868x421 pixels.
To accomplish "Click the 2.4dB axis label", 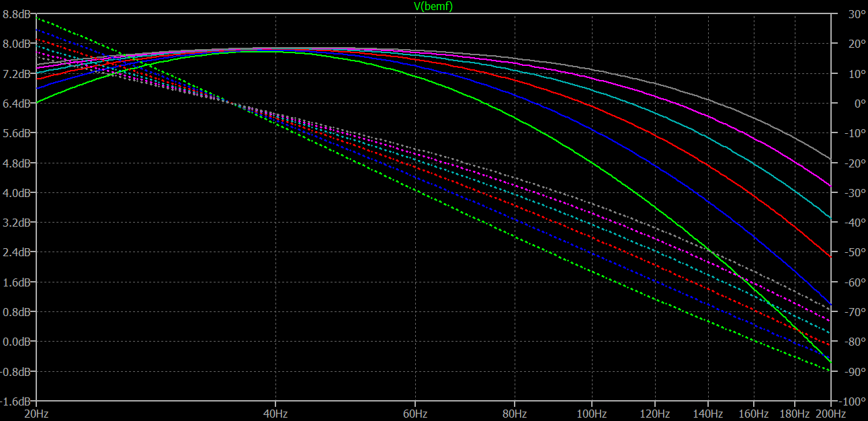I will tap(18, 252).
